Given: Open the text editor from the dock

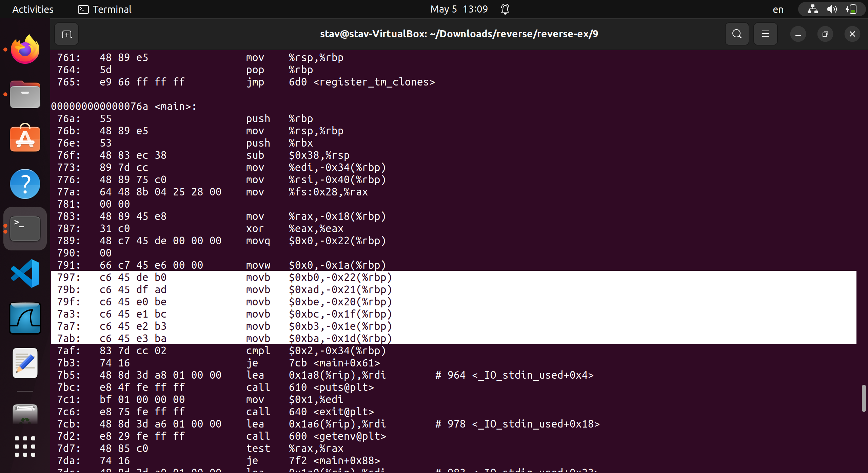Looking at the screenshot, I should click(25, 363).
